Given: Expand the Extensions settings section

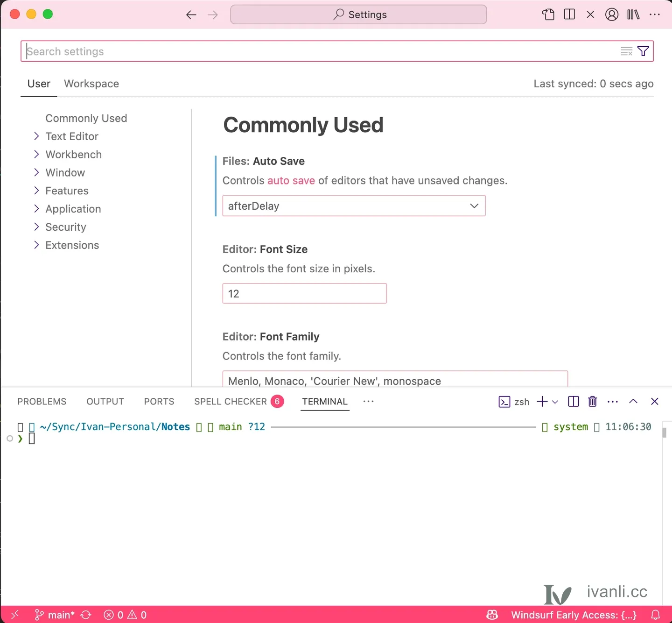Looking at the screenshot, I should (x=72, y=246).
